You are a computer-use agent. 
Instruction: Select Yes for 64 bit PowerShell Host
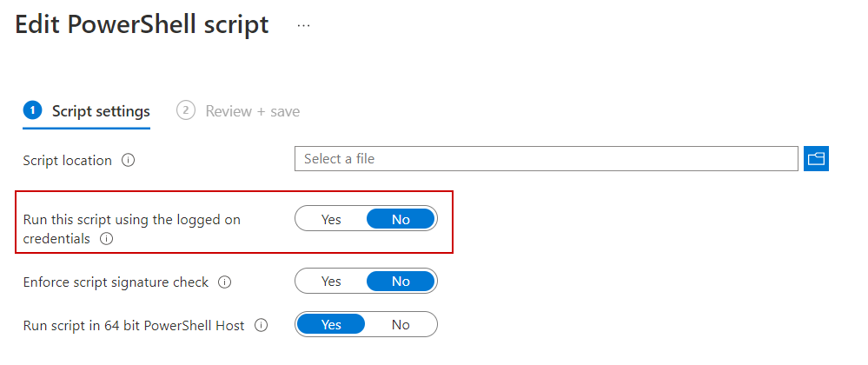331,325
